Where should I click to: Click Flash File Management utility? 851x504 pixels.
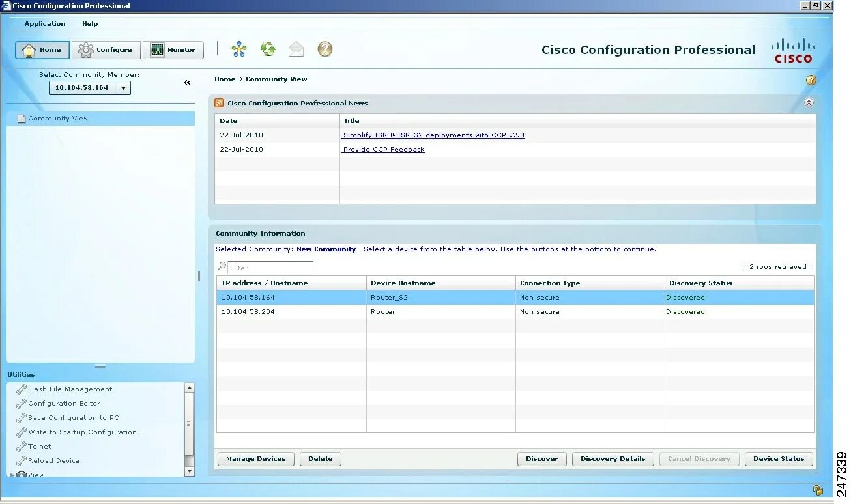point(70,389)
